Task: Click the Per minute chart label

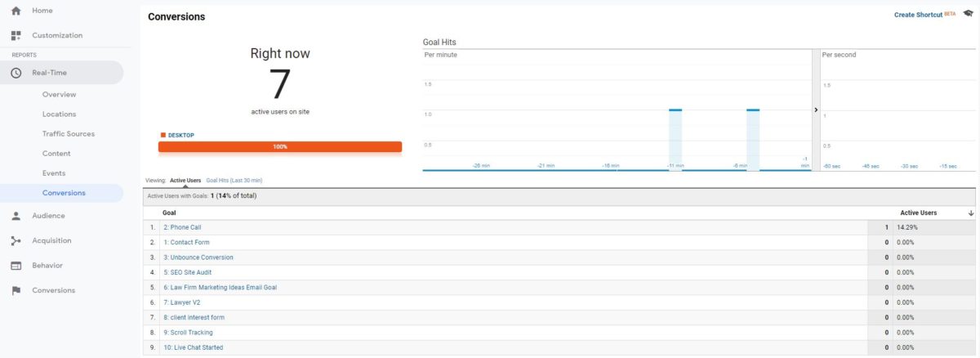Action: [441, 55]
